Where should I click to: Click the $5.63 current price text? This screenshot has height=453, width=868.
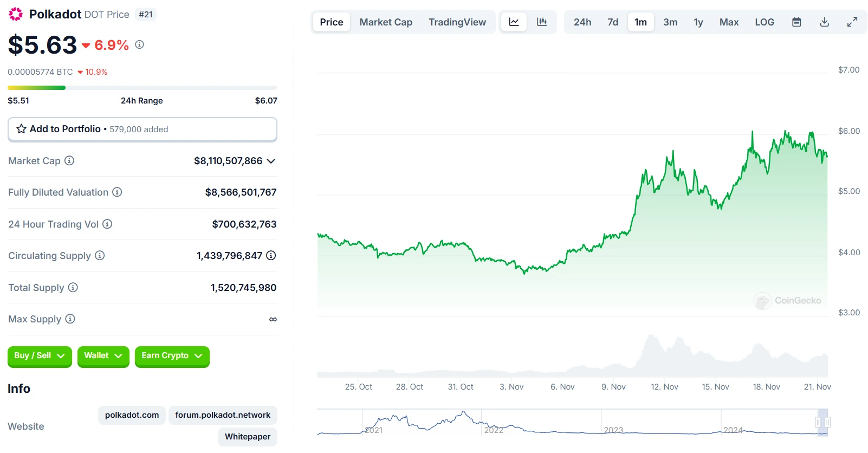(42, 45)
